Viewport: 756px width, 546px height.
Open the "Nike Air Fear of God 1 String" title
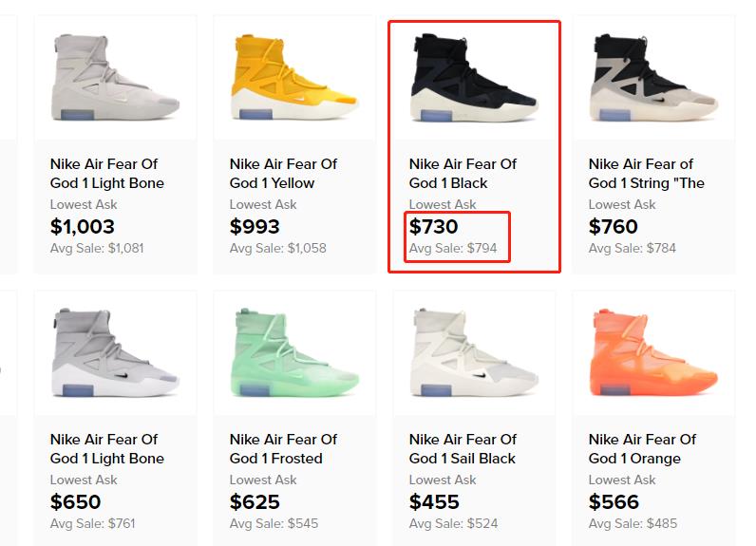646,174
